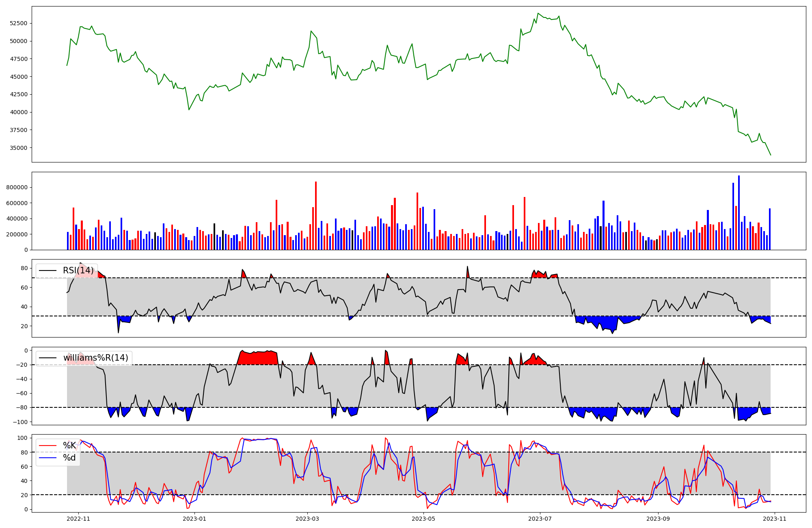Click the 2023-11 x-axis date label
812x528 pixels.
tap(774, 519)
